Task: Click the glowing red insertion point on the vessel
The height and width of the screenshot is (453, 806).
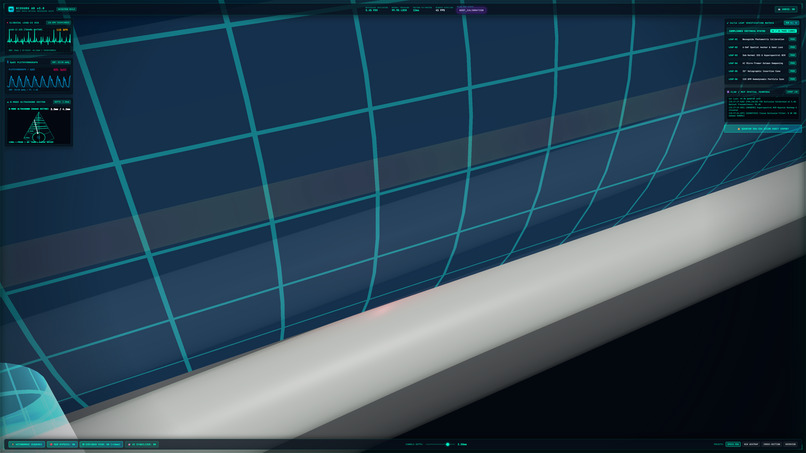Action: tap(384, 307)
